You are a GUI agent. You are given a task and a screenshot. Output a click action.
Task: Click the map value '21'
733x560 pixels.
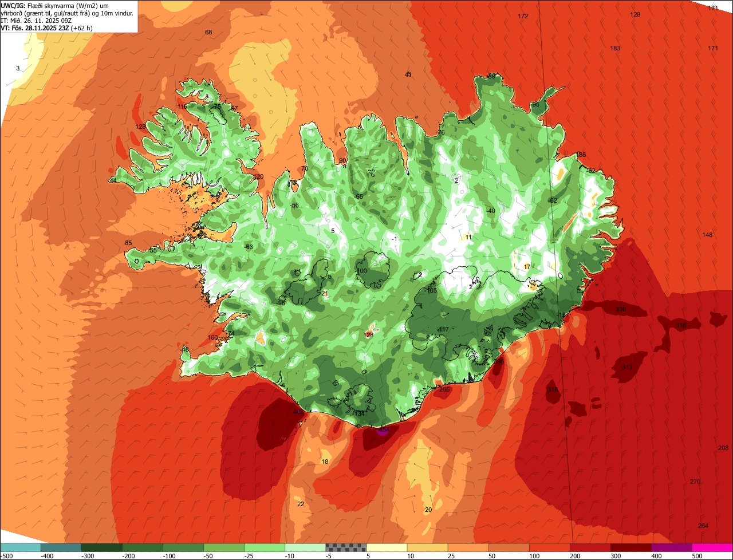(x=325, y=293)
